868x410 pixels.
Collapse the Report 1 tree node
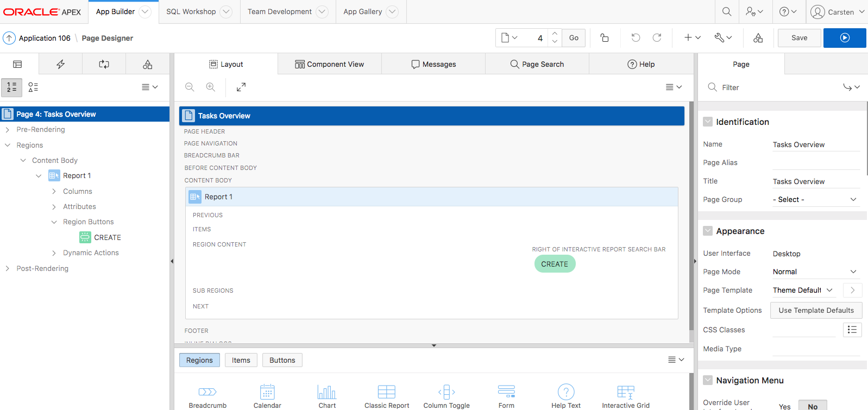(39, 176)
